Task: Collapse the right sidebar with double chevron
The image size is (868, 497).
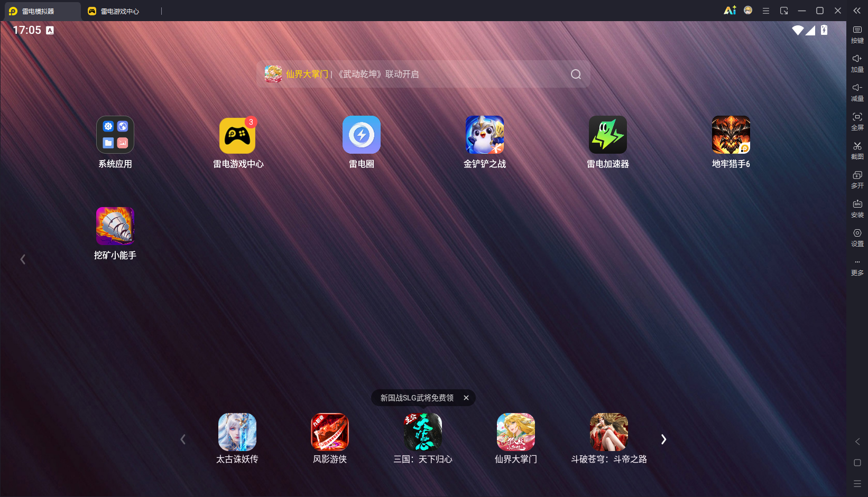Action: pos(857,11)
